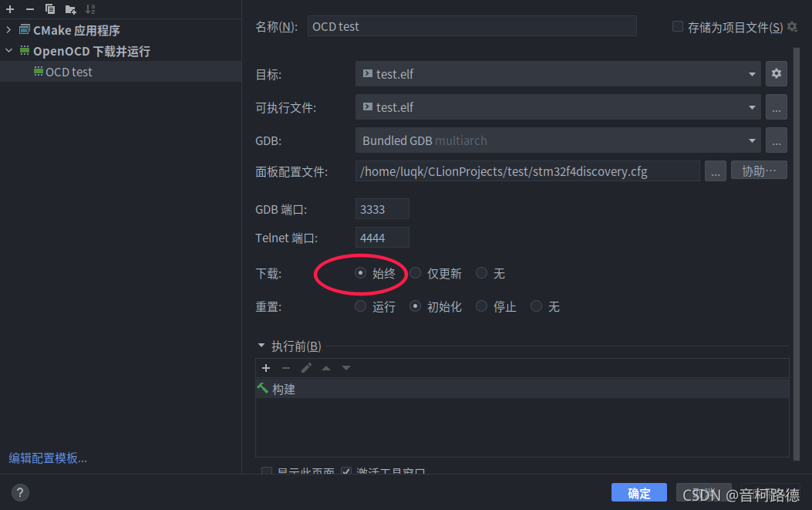This screenshot has height=510, width=812.
Task: Move before-launch task down
Action: point(346,368)
